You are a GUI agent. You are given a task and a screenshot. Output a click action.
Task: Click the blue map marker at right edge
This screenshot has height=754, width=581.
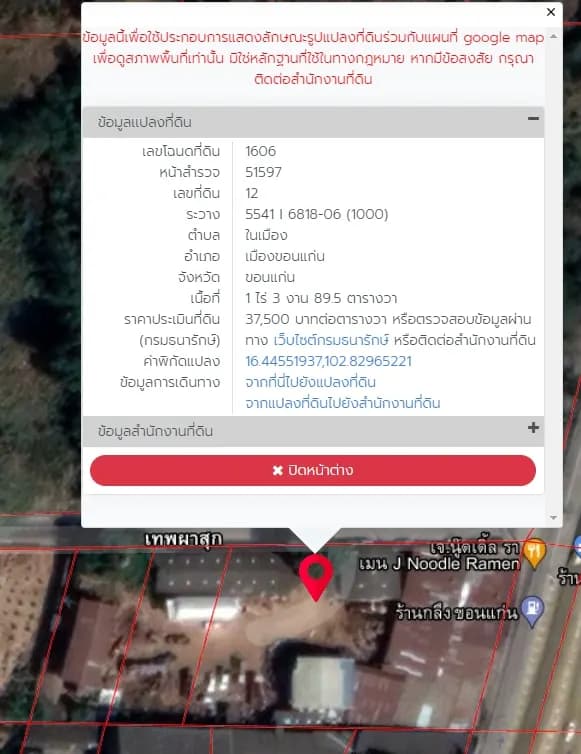[x=578, y=546]
